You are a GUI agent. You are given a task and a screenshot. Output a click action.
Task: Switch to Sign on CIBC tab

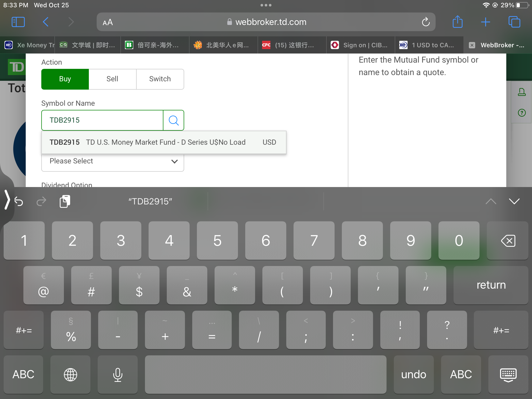click(x=361, y=45)
